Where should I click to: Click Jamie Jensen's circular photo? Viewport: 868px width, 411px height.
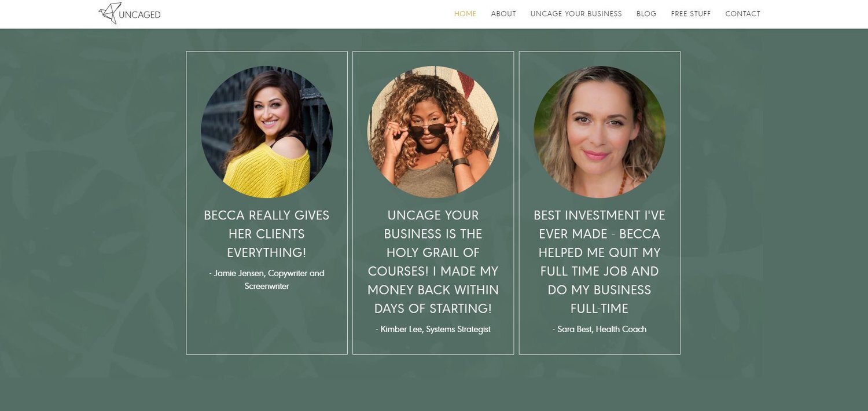pos(267,132)
